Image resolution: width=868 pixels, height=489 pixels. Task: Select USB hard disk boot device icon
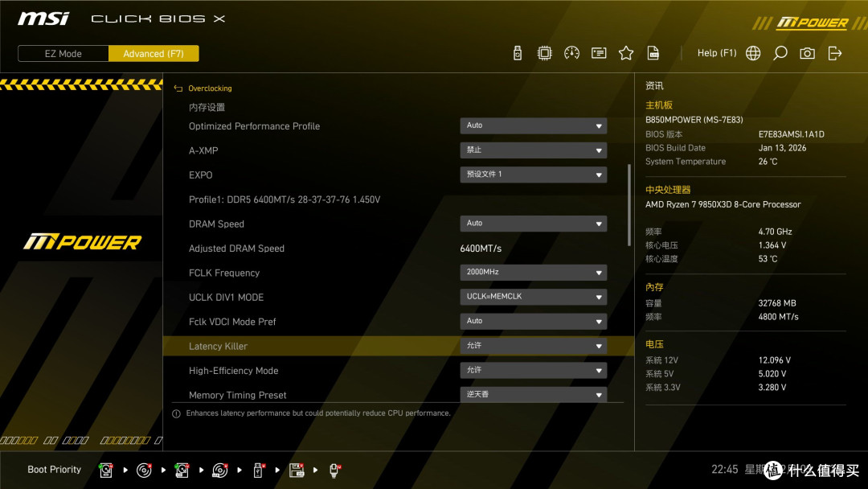[x=182, y=471]
